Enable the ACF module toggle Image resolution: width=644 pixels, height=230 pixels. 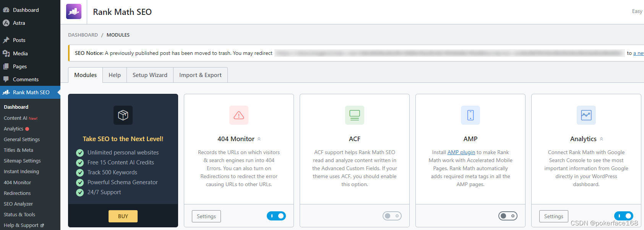point(392,216)
